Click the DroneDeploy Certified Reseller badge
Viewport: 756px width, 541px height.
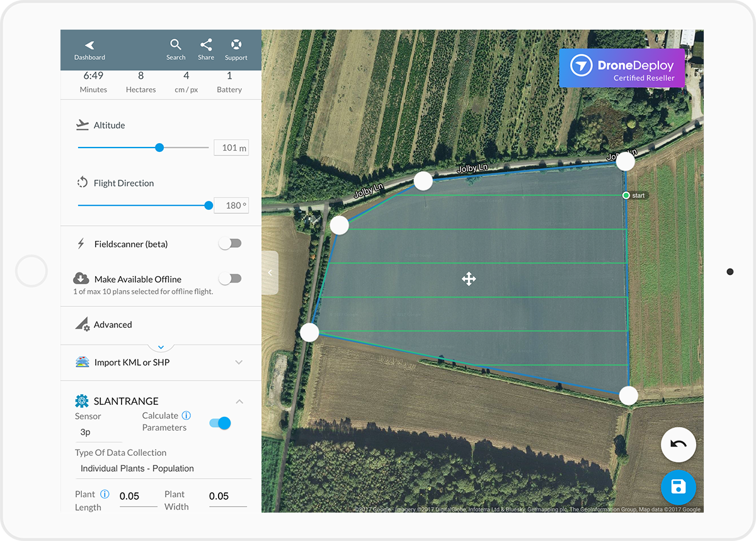click(622, 68)
